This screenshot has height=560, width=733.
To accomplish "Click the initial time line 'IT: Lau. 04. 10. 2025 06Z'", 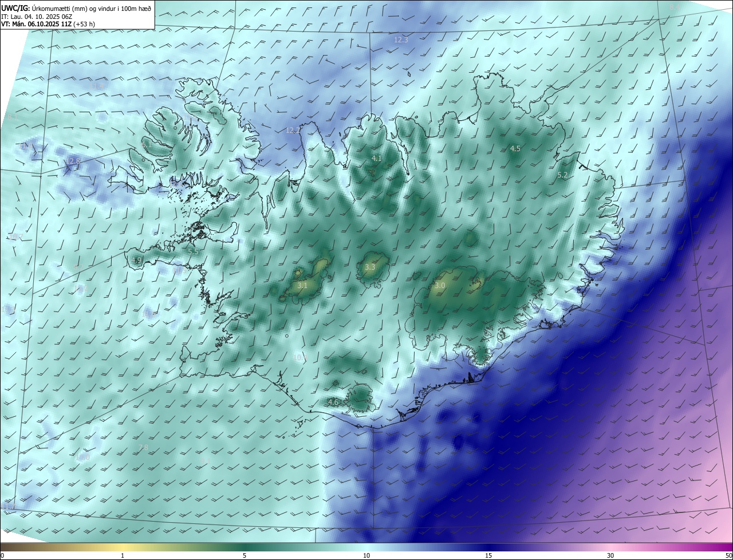I will [37, 16].
